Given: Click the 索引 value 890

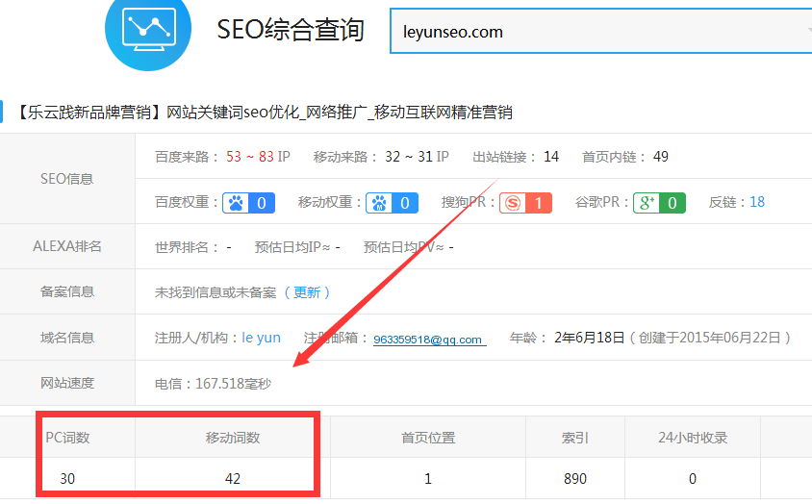Looking at the screenshot, I should (x=574, y=479).
